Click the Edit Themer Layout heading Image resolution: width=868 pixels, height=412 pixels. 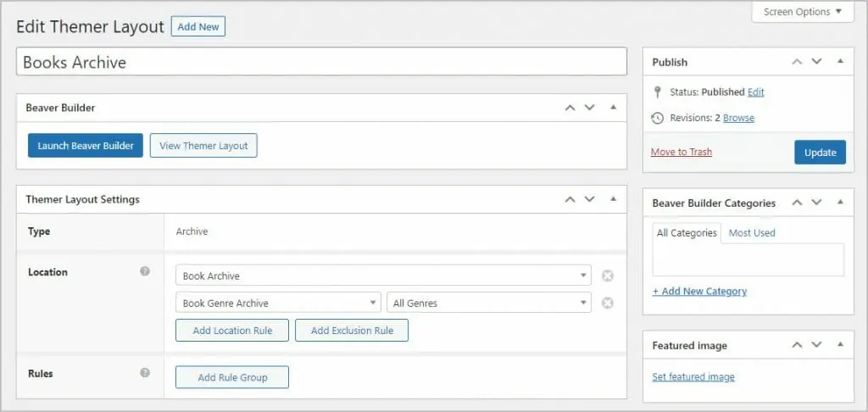90,27
